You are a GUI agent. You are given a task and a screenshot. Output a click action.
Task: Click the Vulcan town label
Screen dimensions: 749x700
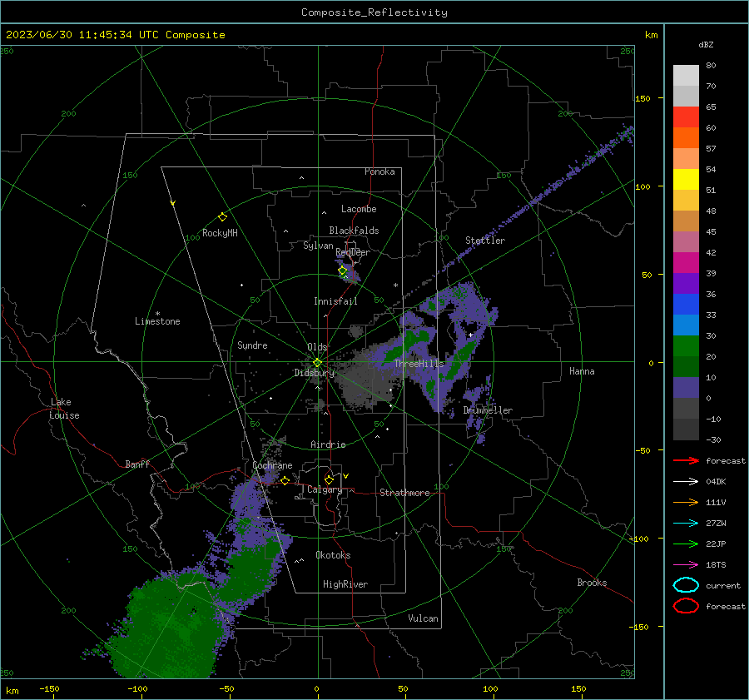[423, 618]
